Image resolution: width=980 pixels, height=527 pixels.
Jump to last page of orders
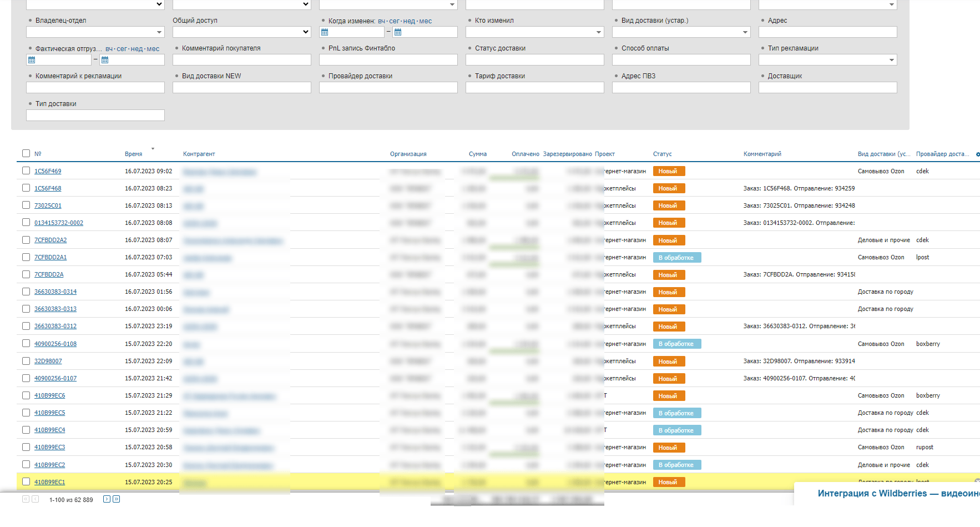pos(116,499)
